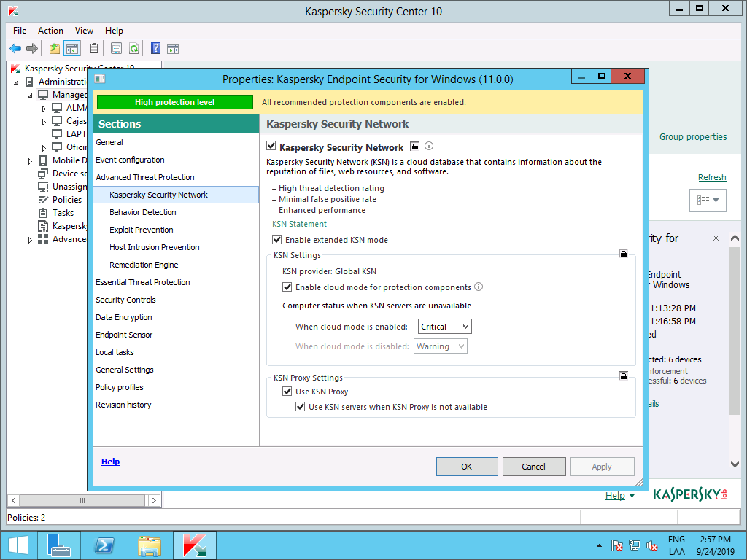Click lock icon of KSN Proxy Settings group

(x=623, y=376)
